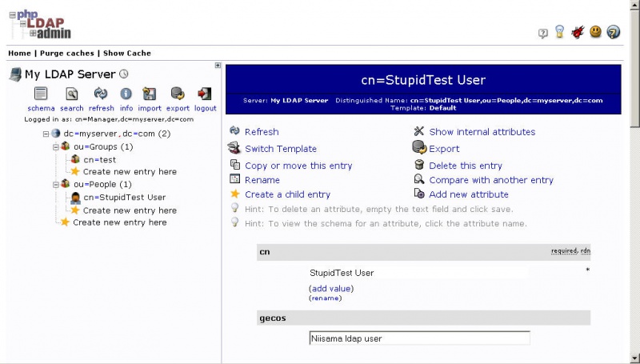
Task: Open the server info icon
Action: (126, 94)
